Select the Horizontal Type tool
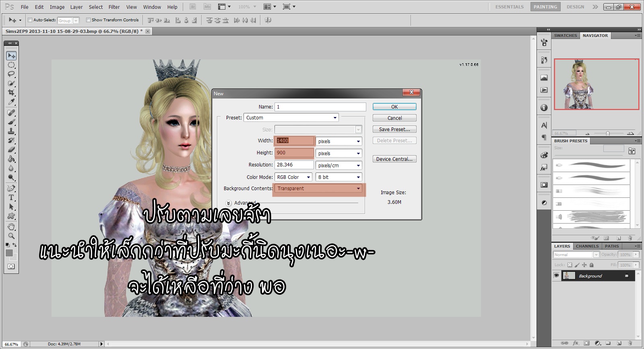The width and height of the screenshot is (644, 349). (11, 197)
